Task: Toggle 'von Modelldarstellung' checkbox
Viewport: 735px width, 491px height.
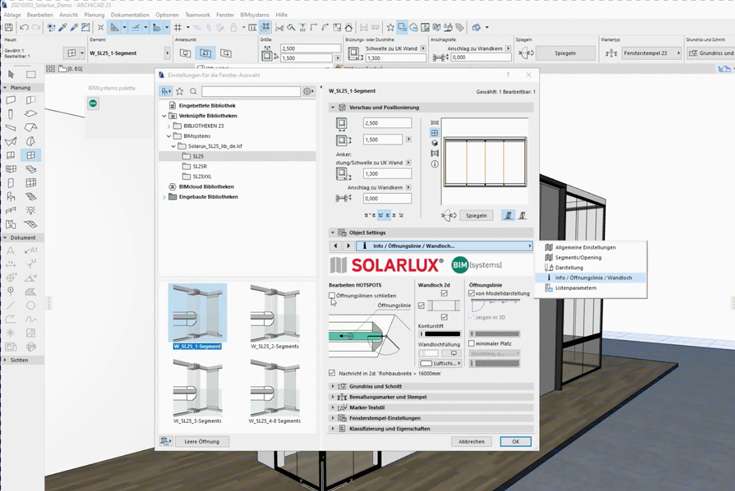Action: [472, 294]
